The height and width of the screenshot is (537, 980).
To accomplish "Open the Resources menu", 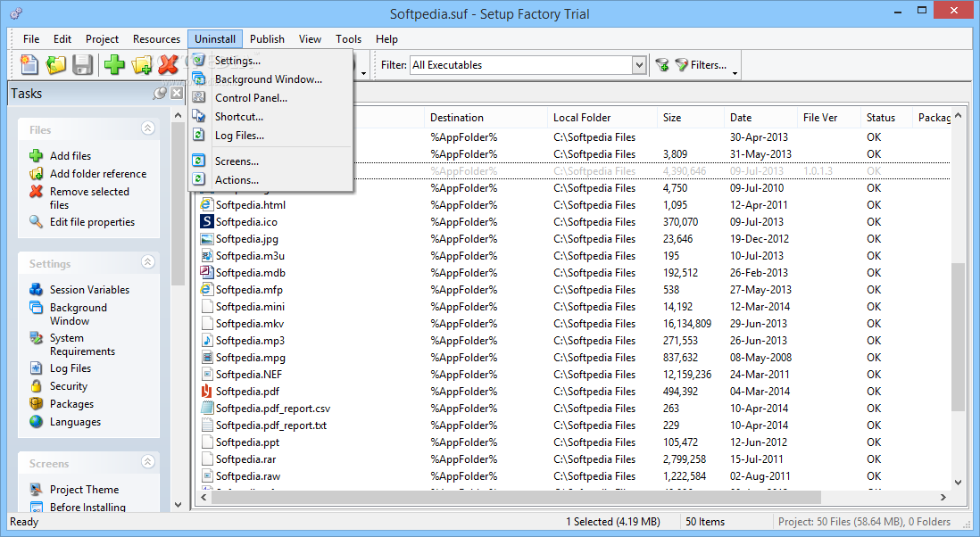I will pos(156,38).
